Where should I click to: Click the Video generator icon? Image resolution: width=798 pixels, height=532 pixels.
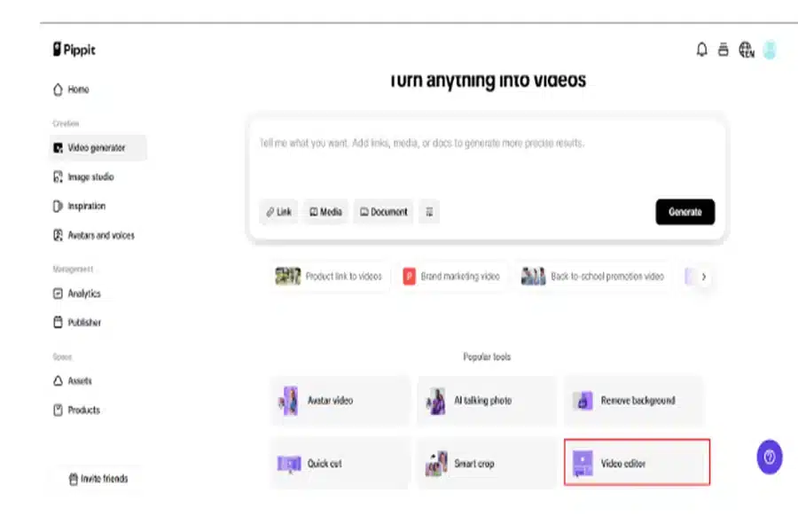(58, 148)
